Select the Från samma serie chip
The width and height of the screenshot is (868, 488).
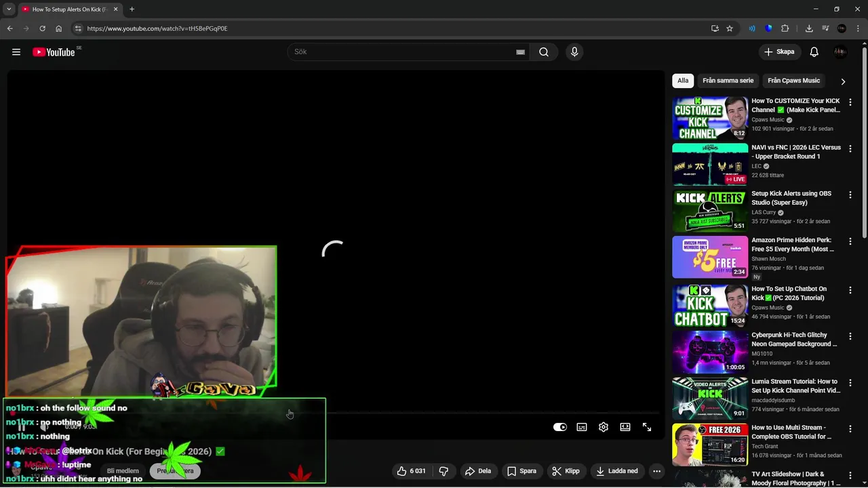(x=728, y=81)
